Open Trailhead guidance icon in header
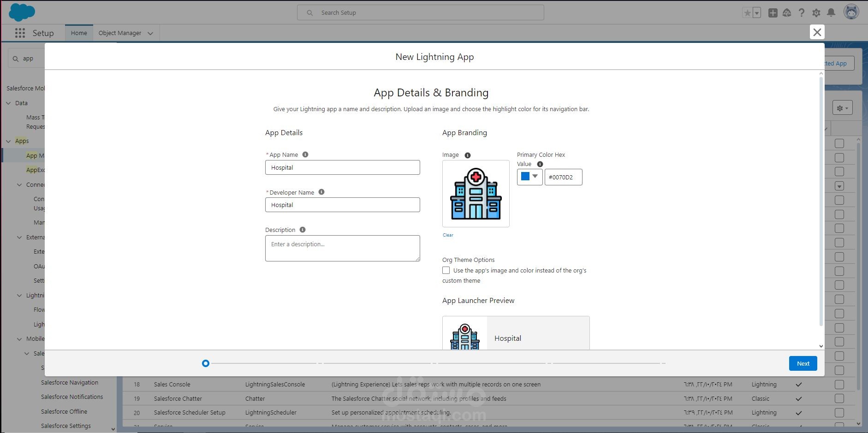This screenshot has width=868, height=433. (787, 13)
